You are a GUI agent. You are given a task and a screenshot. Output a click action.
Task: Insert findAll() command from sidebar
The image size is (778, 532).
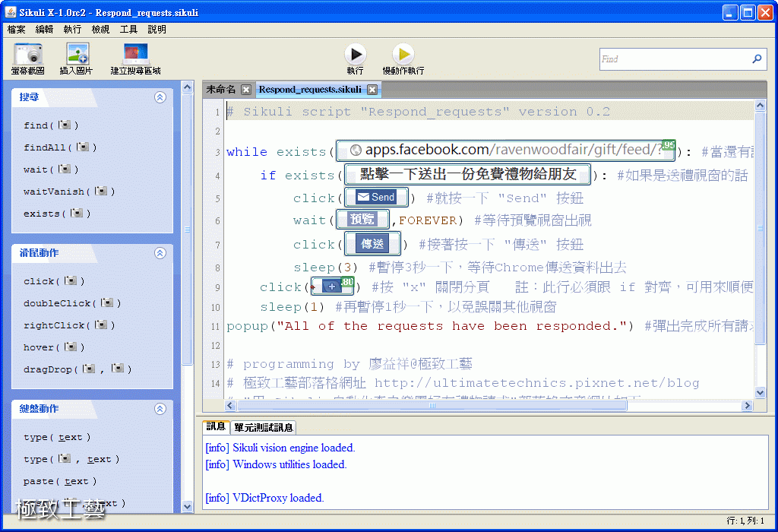(59, 147)
